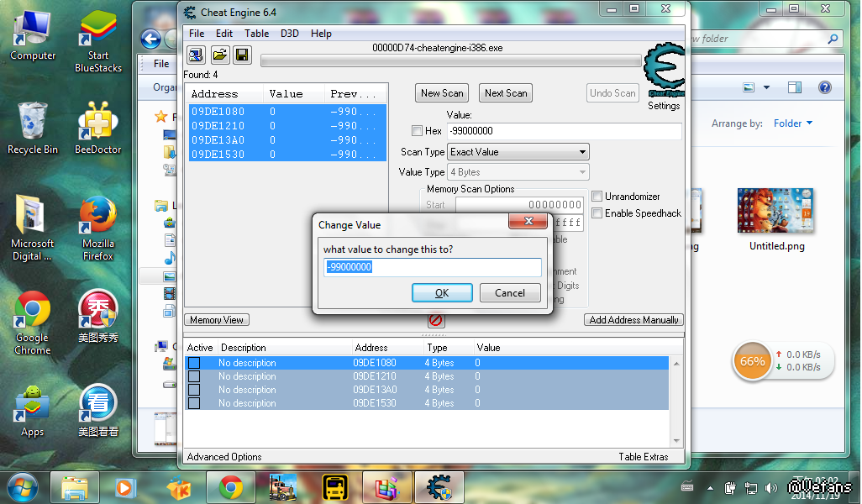Open the D3D menu

tap(289, 34)
